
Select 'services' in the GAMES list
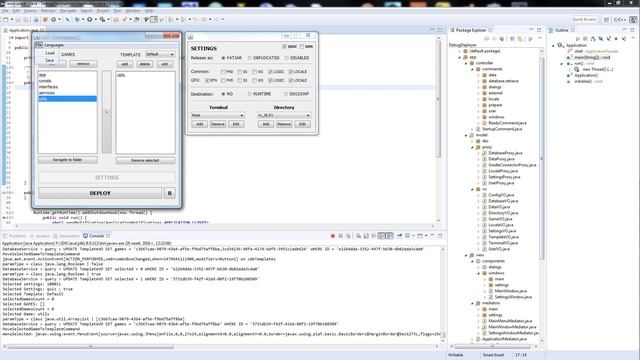(67, 93)
